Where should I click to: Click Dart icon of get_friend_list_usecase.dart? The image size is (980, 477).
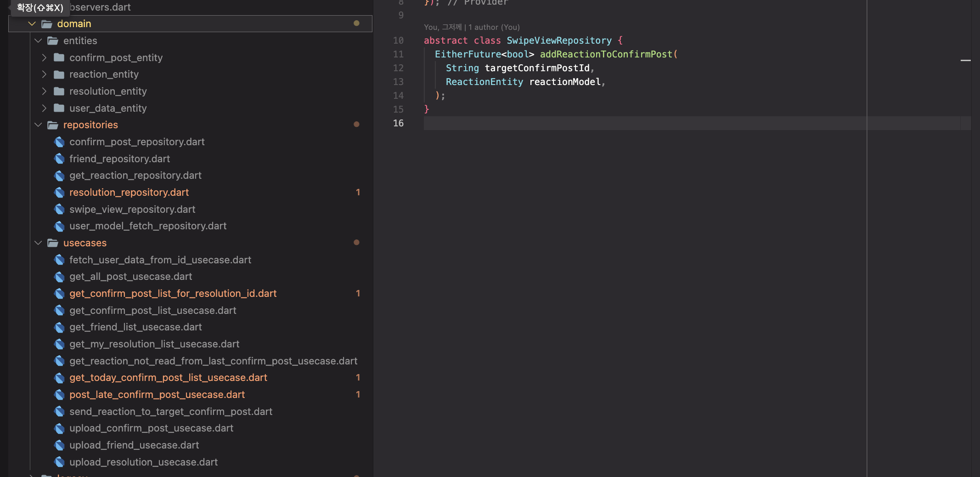[59, 327]
